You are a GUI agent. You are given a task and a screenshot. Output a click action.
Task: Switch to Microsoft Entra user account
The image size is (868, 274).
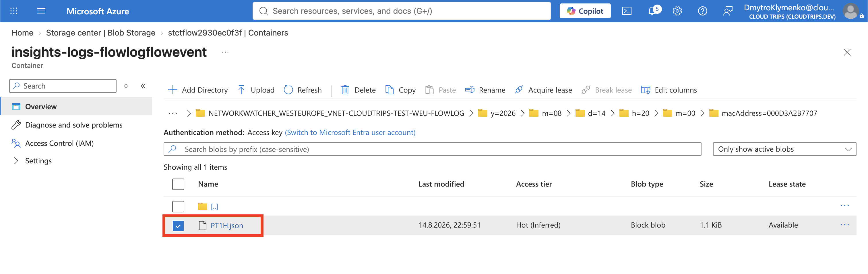pyautogui.click(x=350, y=132)
